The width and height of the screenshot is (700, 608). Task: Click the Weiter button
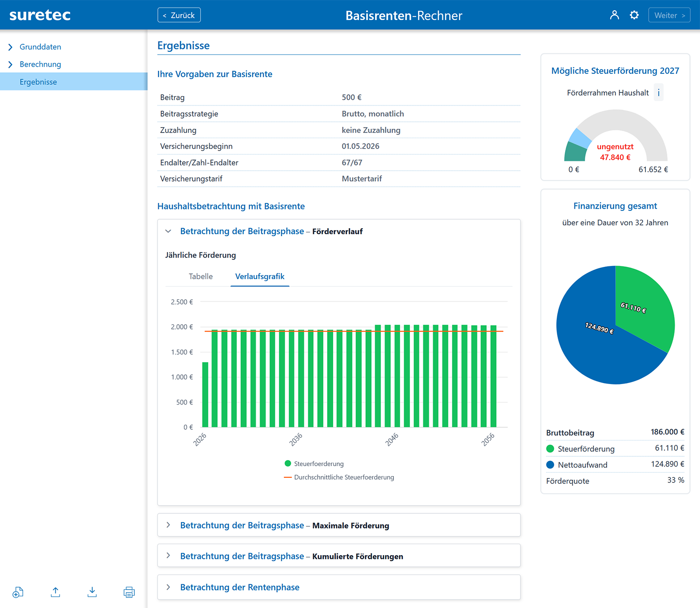669,15
